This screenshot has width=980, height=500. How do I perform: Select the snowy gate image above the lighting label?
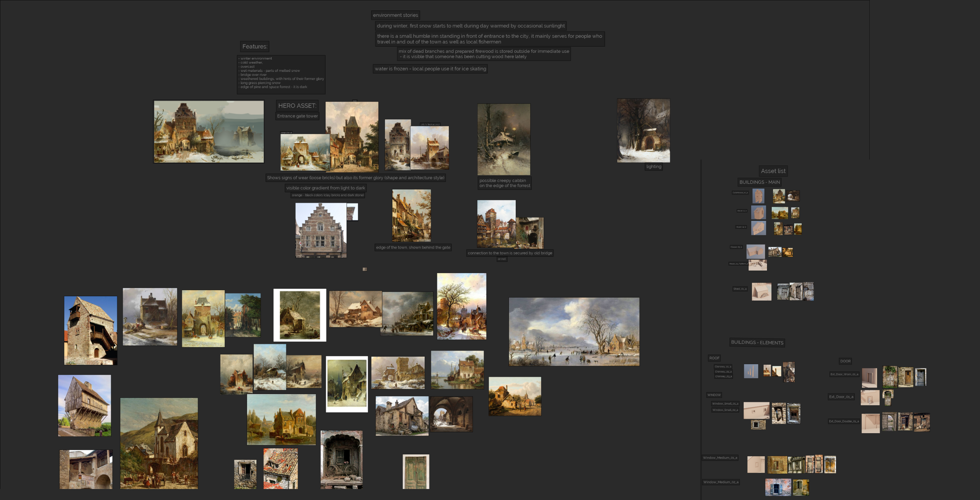point(644,131)
